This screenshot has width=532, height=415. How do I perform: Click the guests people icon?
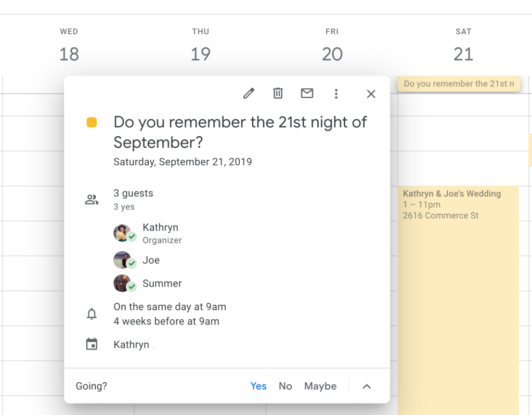pos(92,200)
